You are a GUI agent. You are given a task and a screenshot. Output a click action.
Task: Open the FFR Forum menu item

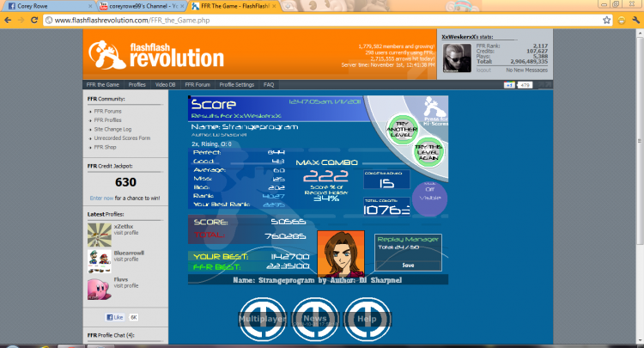coord(197,85)
